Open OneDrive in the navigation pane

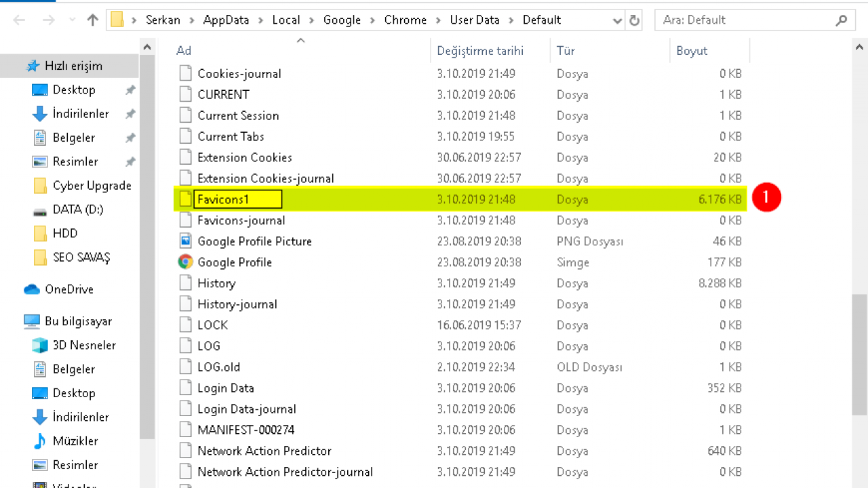pyautogui.click(x=68, y=289)
